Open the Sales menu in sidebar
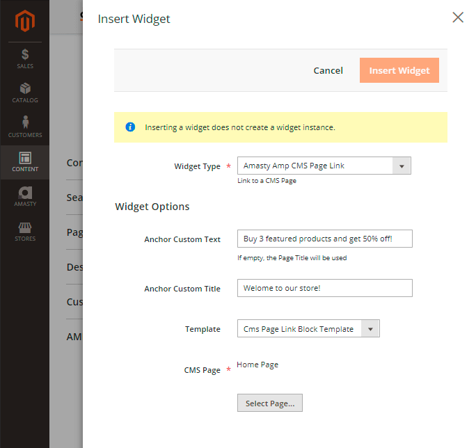The width and height of the screenshot is (476, 448). (25, 58)
